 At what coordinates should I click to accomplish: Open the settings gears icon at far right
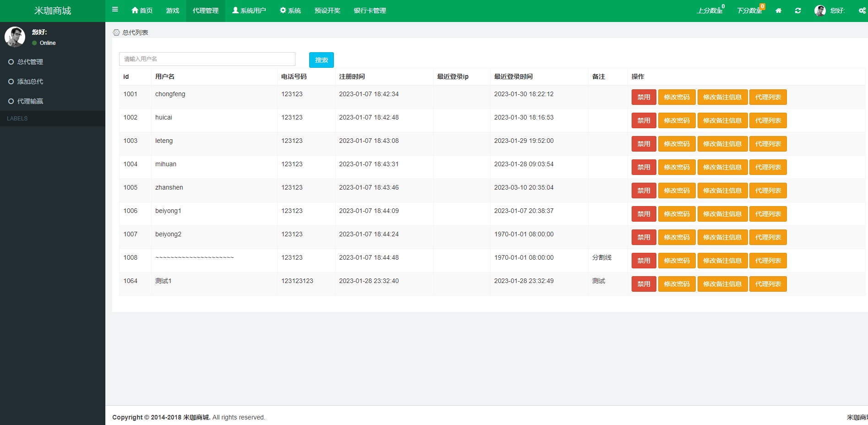(x=862, y=11)
